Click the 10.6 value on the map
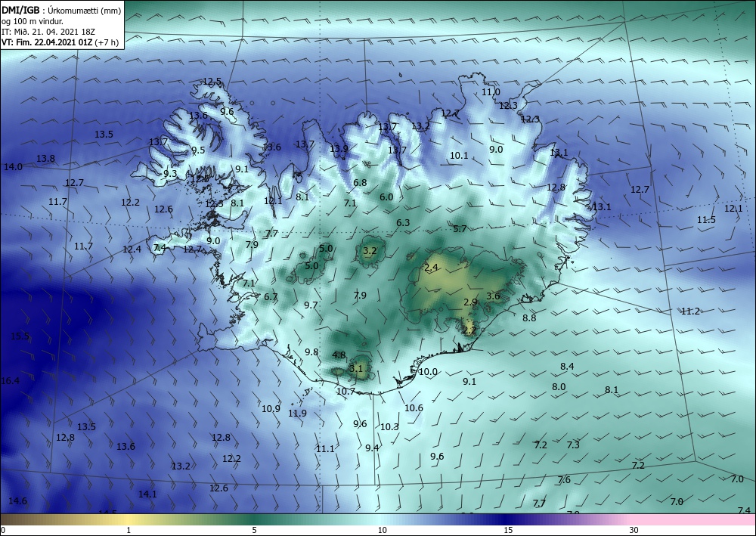This screenshot has width=756, height=536. coord(414,407)
